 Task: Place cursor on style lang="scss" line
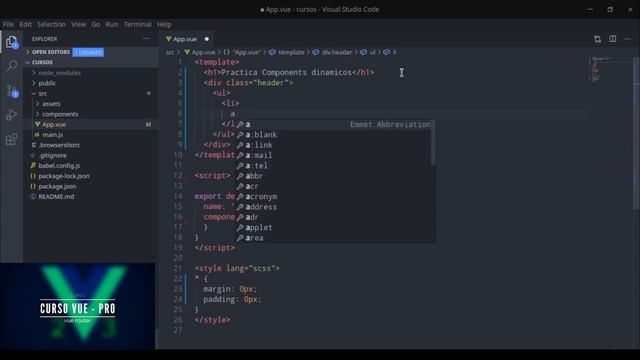pyautogui.click(x=237, y=269)
